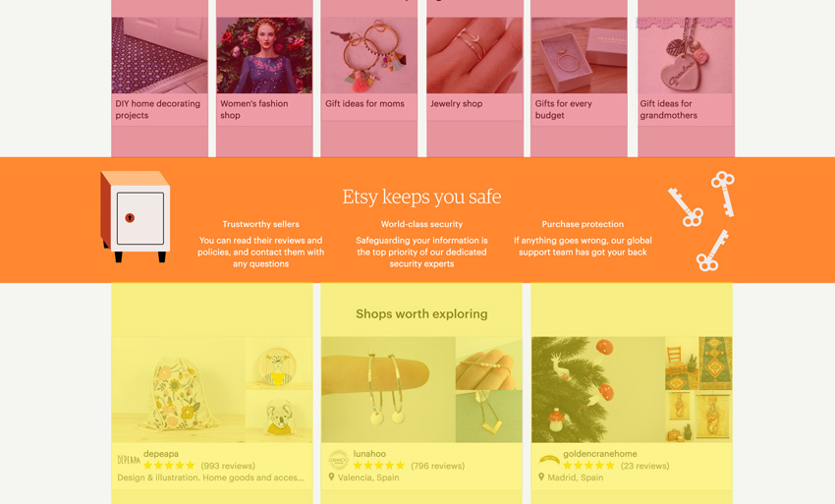Click the lunahoo shop logo icon

[x=338, y=459]
